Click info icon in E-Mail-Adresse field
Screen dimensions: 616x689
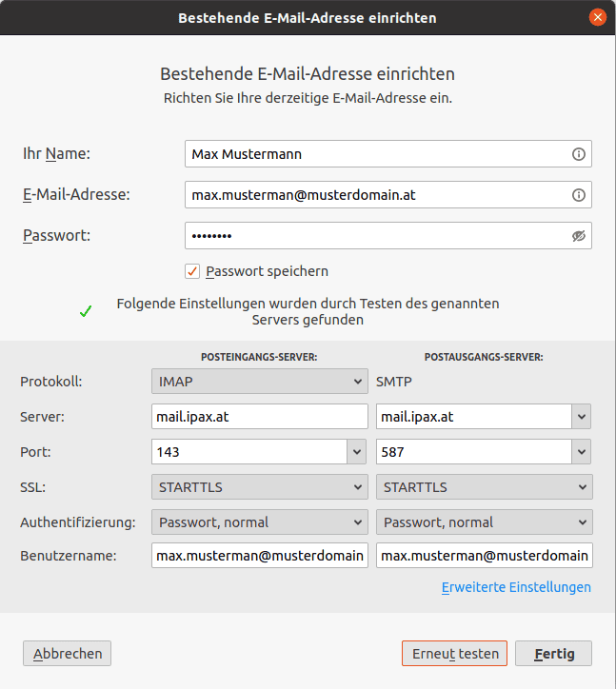coord(578,195)
